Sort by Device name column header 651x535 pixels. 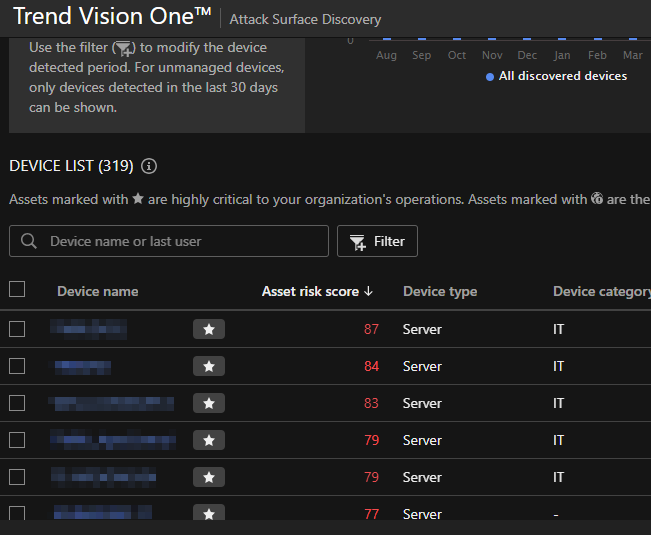click(x=97, y=291)
